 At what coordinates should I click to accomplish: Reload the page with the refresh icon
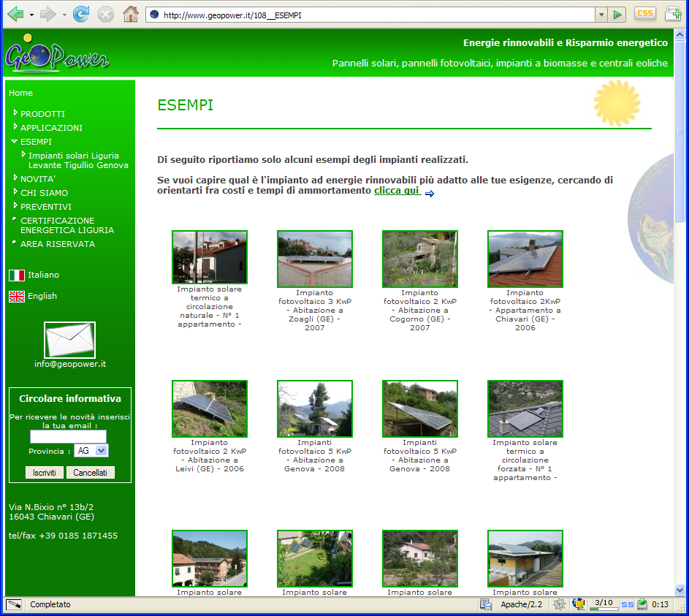[x=81, y=15]
